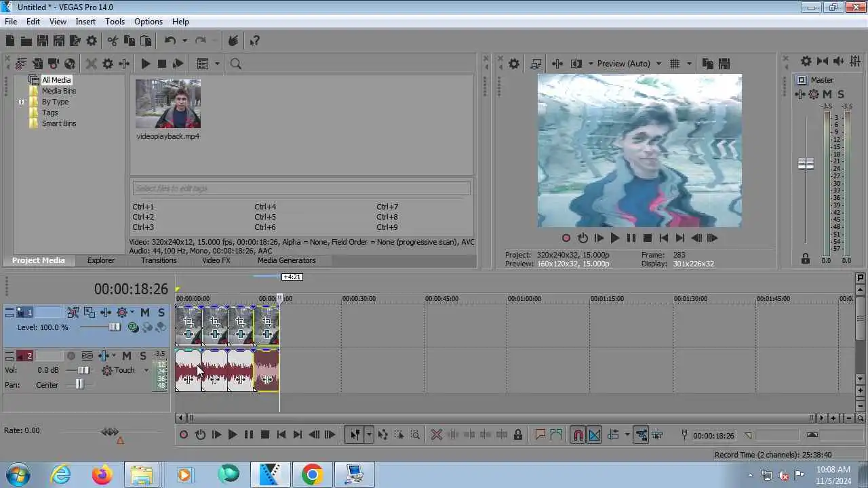Viewport: 868px width, 488px height.
Task: Open the Preview (Auto) quality dropdown
Action: tap(658, 64)
